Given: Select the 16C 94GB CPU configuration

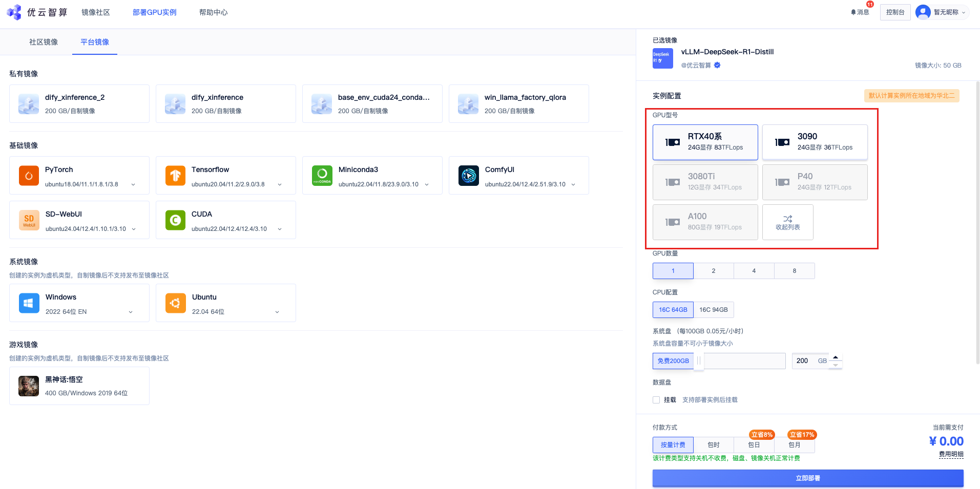Looking at the screenshot, I should click(x=714, y=310).
